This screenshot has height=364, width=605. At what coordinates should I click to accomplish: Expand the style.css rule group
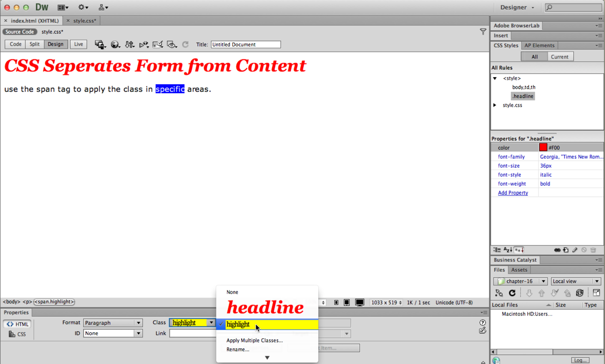coord(495,105)
